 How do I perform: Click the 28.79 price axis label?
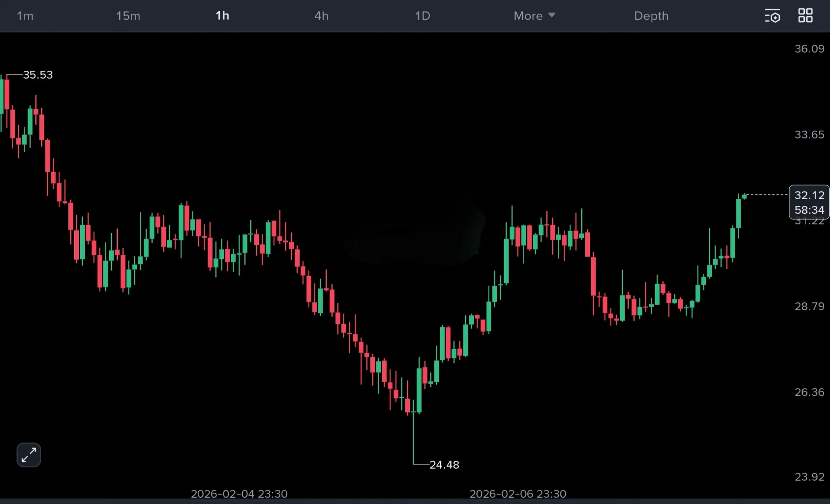[809, 306]
